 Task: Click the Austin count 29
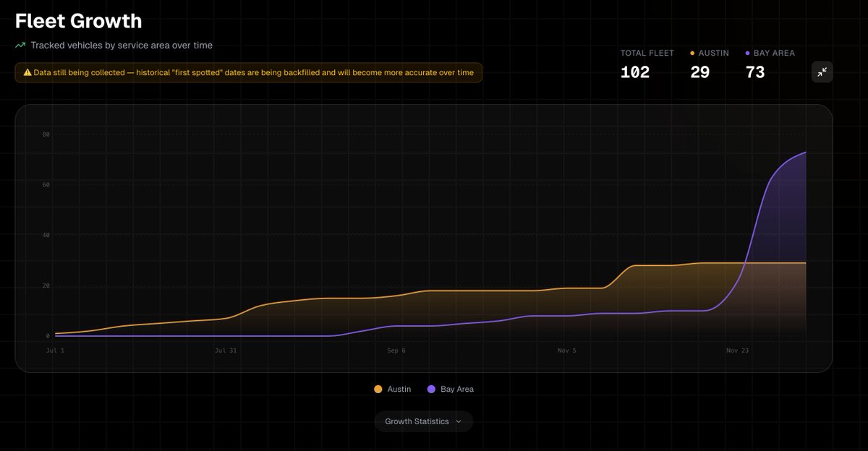[x=699, y=72]
